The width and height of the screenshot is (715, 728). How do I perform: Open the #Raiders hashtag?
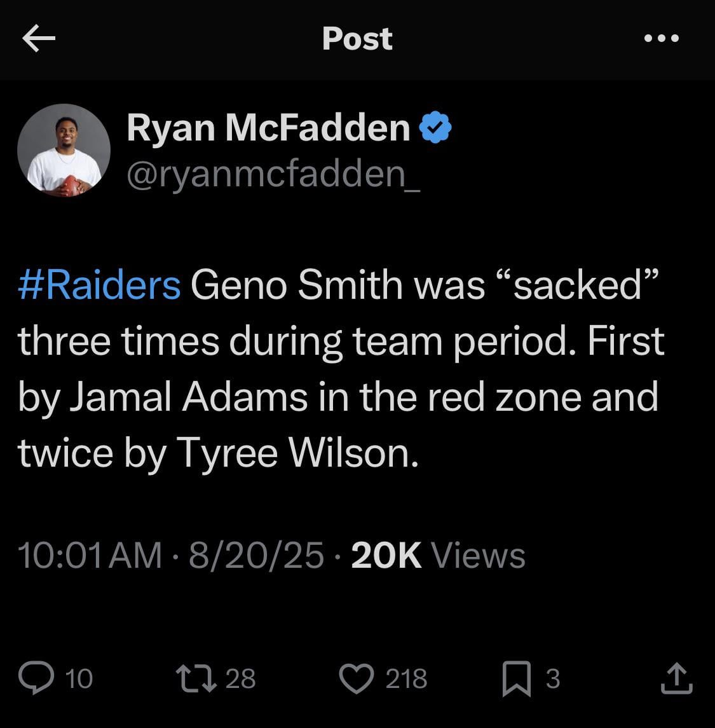100,284
